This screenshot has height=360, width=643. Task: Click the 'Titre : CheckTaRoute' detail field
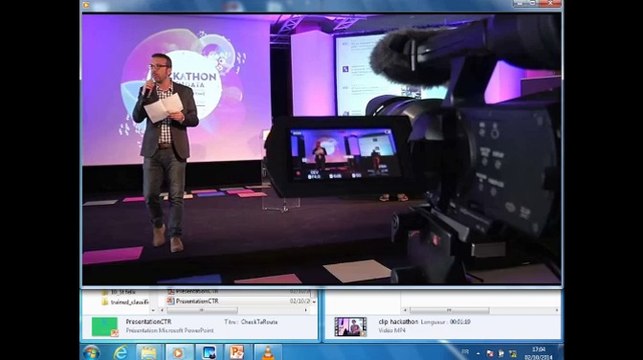coord(251,322)
